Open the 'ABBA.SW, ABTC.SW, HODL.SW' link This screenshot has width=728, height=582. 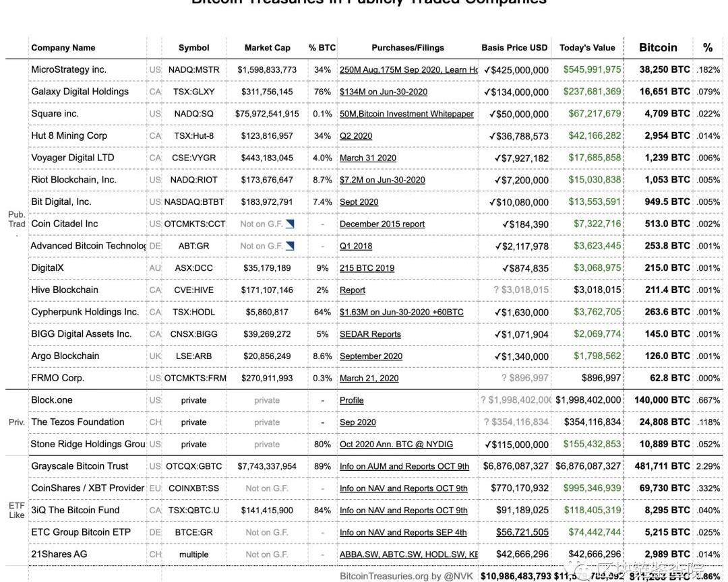coord(408,554)
